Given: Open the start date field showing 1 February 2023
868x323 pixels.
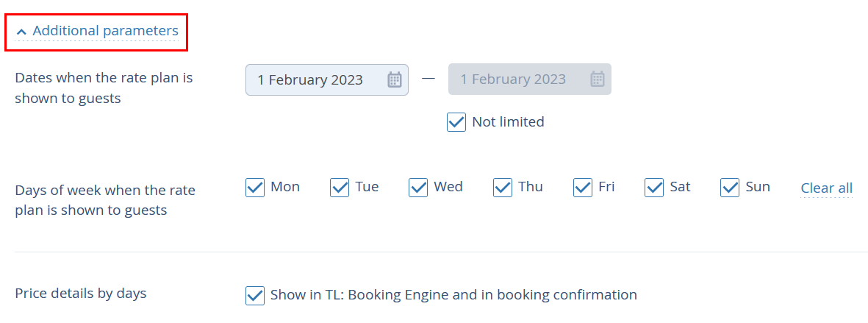Looking at the screenshot, I should (x=326, y=79).
